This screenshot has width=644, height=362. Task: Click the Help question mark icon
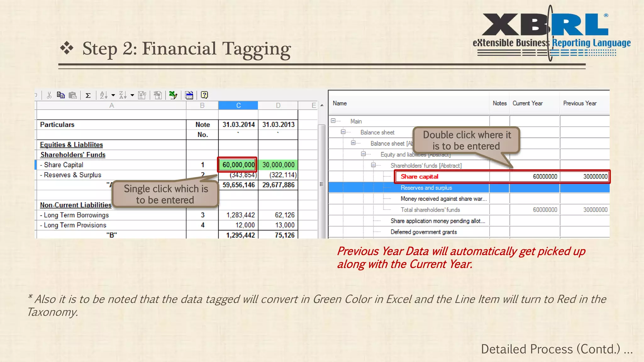click(x=204, y=95)
